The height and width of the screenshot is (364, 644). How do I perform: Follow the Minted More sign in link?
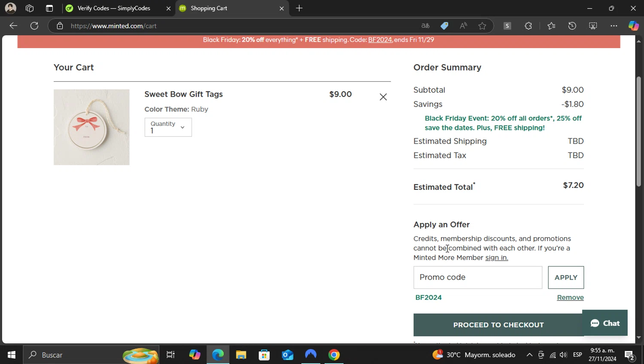pos(496,258)
